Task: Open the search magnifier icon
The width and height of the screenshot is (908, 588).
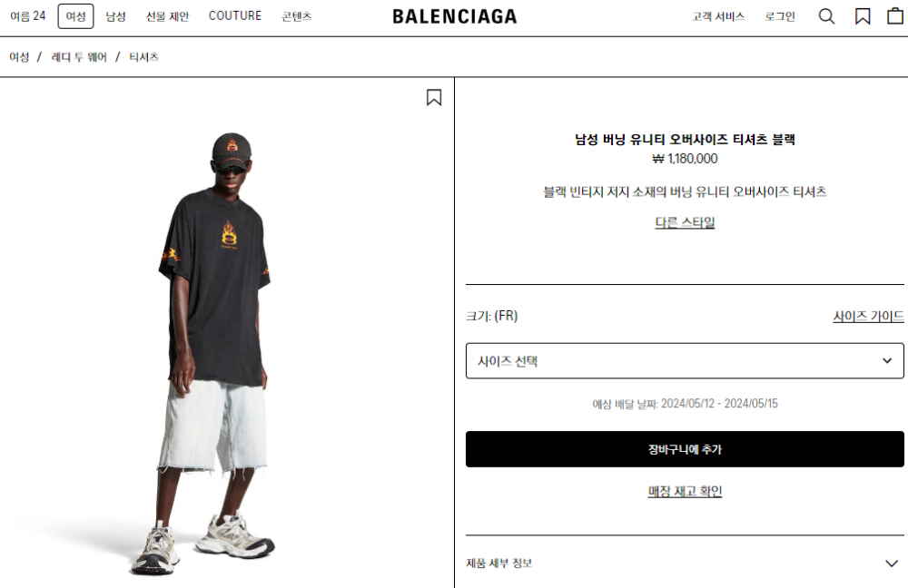Action: (x=826, y=16)
